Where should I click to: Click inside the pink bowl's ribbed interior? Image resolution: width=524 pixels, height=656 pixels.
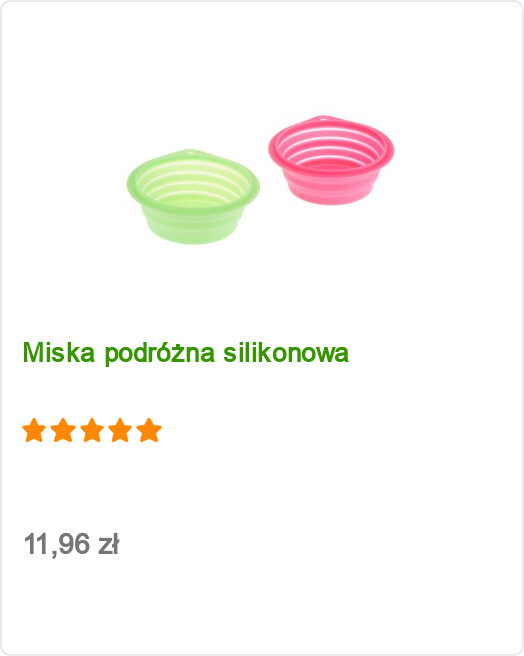[x=331, y=147]
